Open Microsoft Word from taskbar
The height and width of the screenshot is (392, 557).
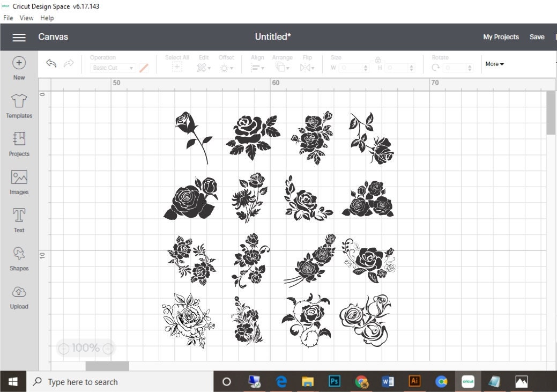pyautogui.click(x=388, y=382)
